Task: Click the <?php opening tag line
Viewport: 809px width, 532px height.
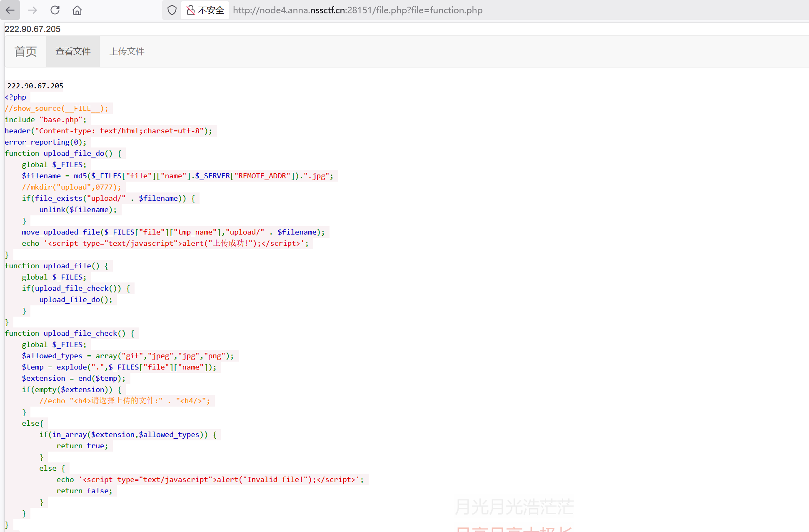Action: coord(15,97)
